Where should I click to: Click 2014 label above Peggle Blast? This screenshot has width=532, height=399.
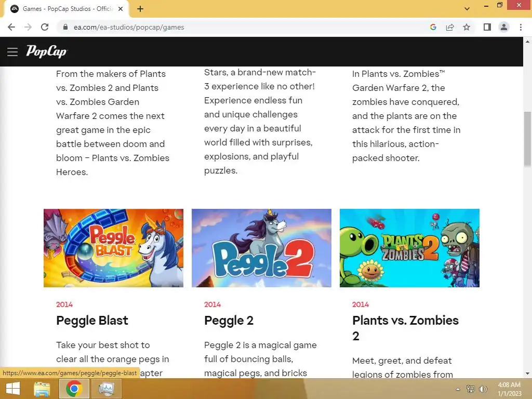[64, 304]
